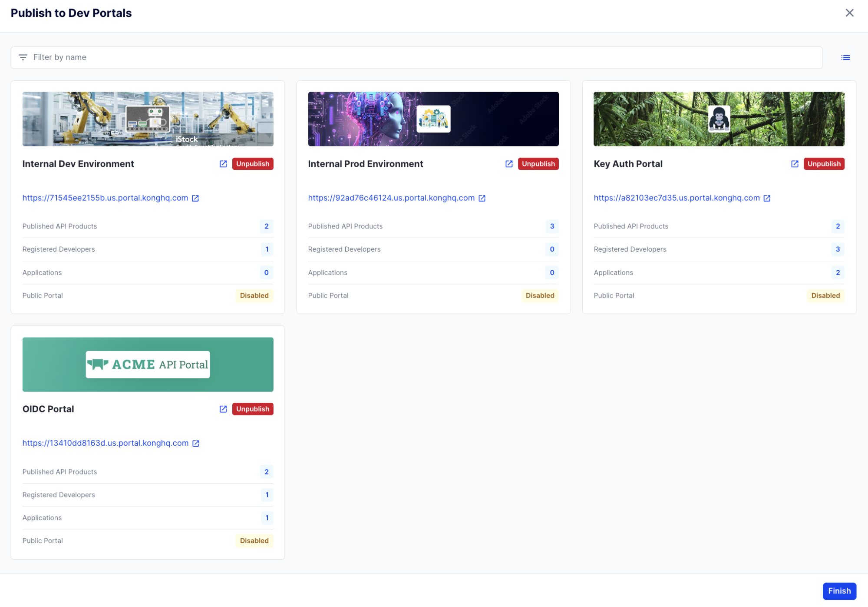Open Key Auth Portal details icon
868x607 pixels.
(795, 164)
